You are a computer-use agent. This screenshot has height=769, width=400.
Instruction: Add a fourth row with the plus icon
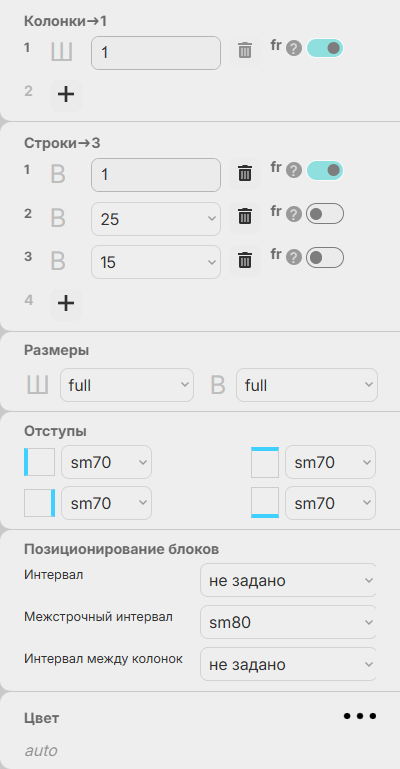coord(66,304)
